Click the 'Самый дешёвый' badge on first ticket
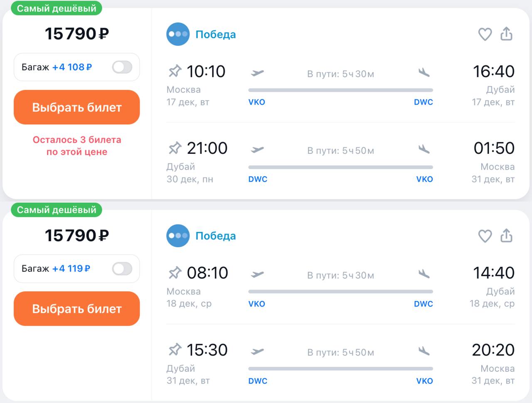Screen dimensions: 532x403 [57, 8]
